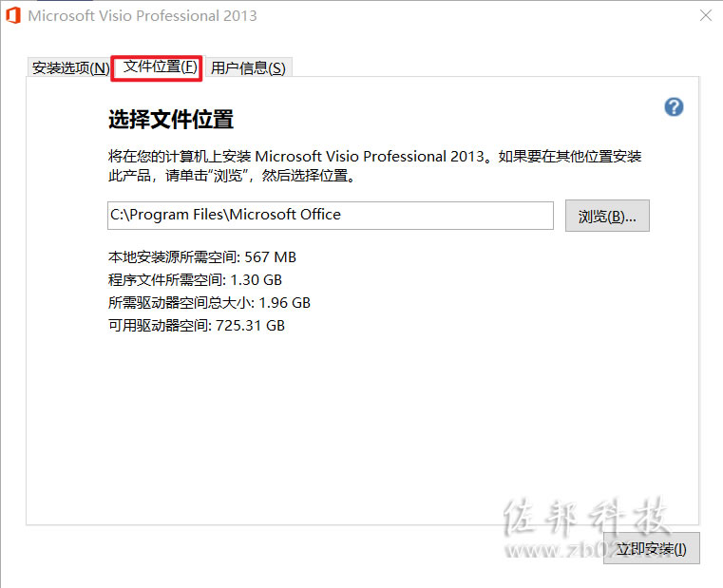Click the 程序文件所需空间: 1.30 GB line
Screen dimensions: 723x588
tap(195, 280)
